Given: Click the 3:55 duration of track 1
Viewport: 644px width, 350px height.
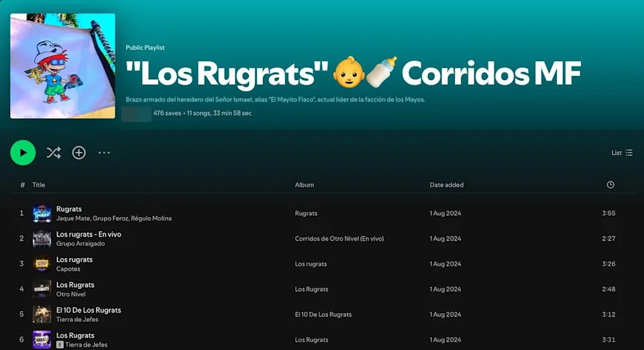Looking at the screenshot, I should (x=608, y=214).
